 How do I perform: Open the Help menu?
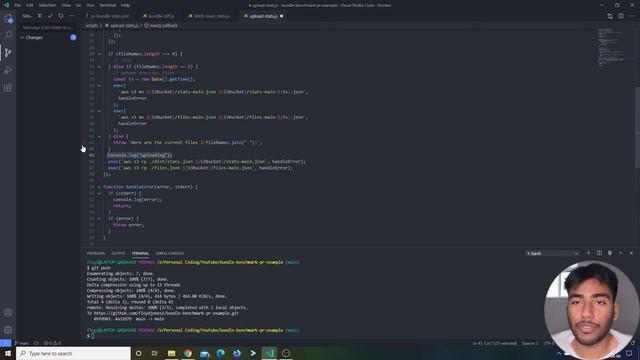[126, 5]
